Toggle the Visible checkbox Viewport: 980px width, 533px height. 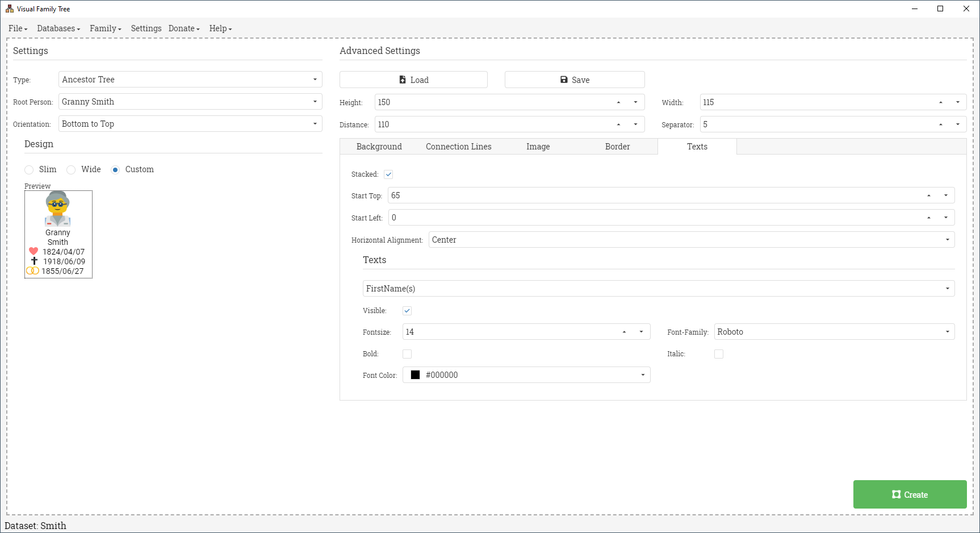point(407,311)
